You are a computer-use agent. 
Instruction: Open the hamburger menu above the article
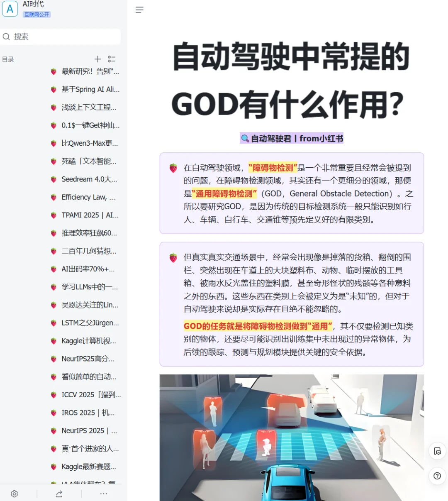139,10
